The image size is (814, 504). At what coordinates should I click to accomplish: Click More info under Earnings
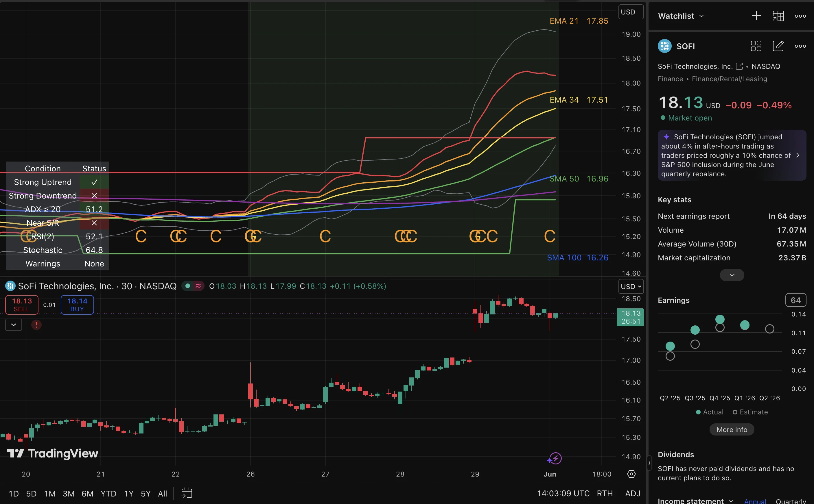[732, 429]
